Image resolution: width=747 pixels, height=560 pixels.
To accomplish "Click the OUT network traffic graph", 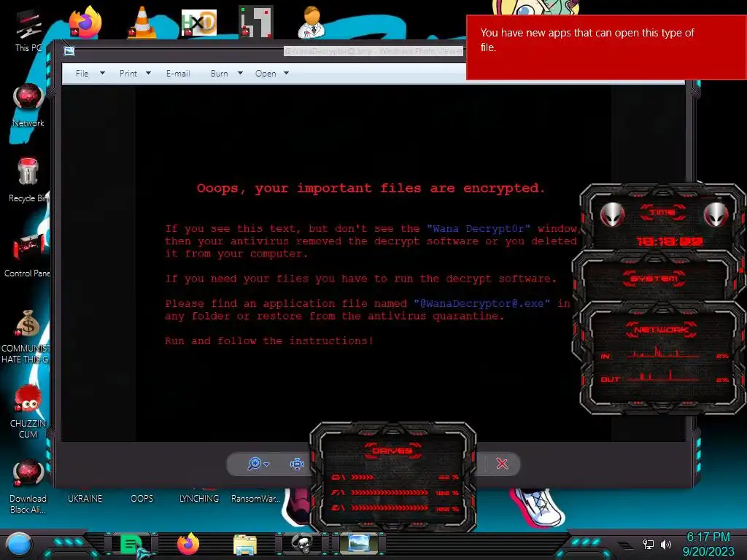I will tap(663, 376).
